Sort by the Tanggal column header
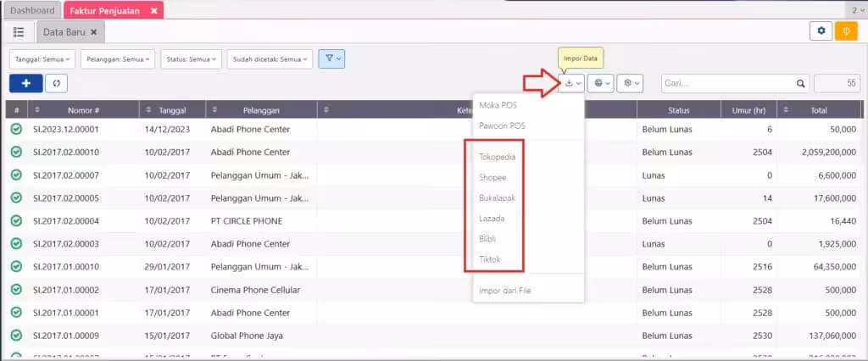Viewport: 868px width, 361px height. click(172, 109)
